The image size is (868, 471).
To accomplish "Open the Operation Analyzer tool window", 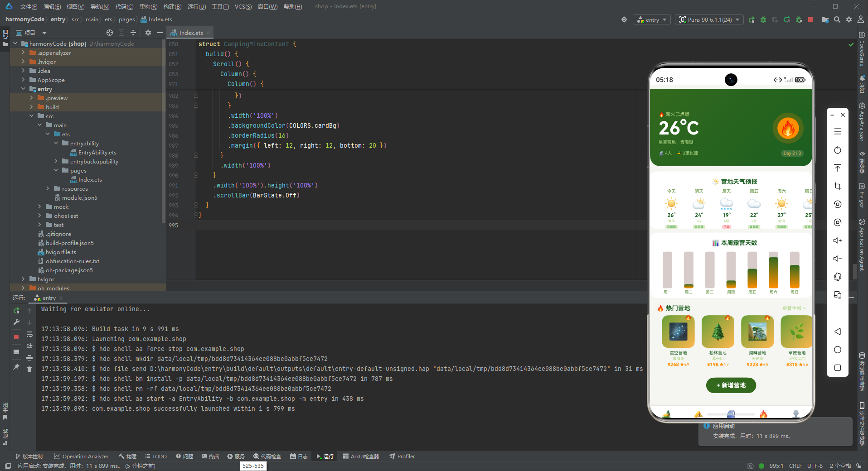I will coord(81,457).
